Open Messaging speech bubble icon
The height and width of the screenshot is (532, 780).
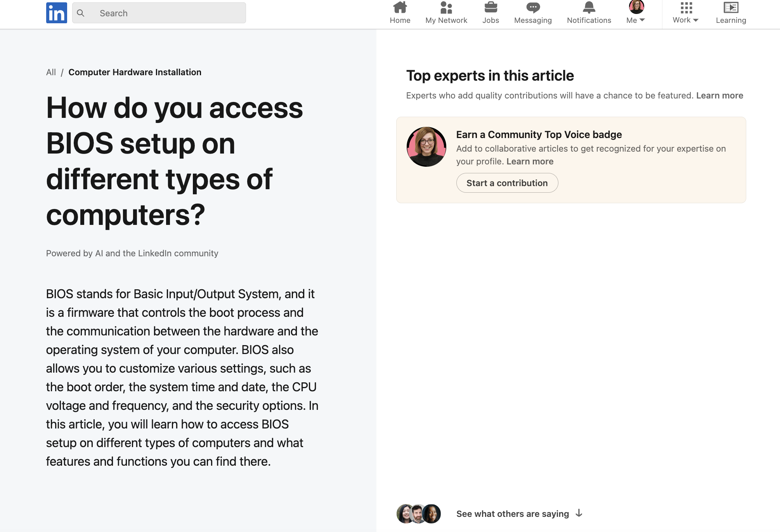[x=533, y=8]
